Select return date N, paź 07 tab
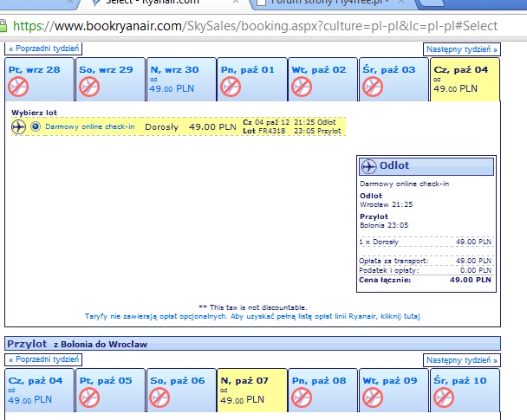 coord(252,390)
